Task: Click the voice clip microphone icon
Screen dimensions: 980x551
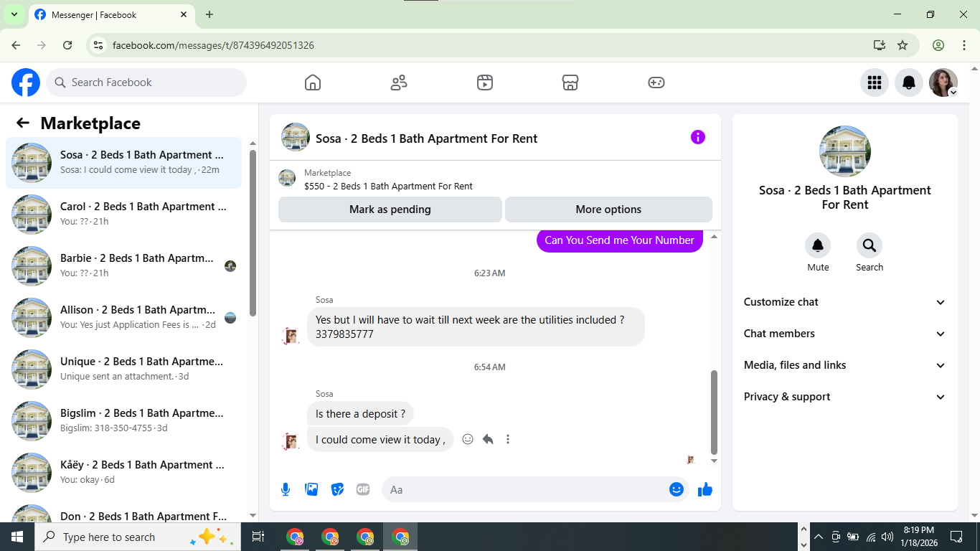Action: 286,489
